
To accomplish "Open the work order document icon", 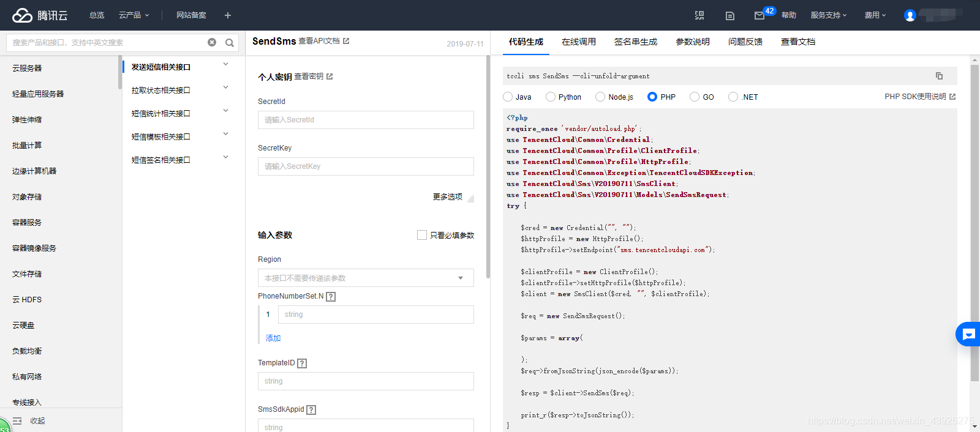I will (x=730, y=16).
